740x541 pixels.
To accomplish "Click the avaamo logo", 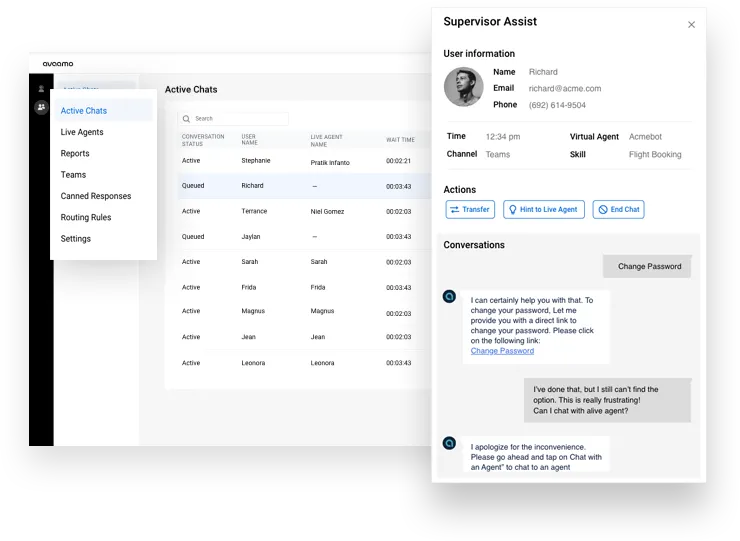I will 58,64.
